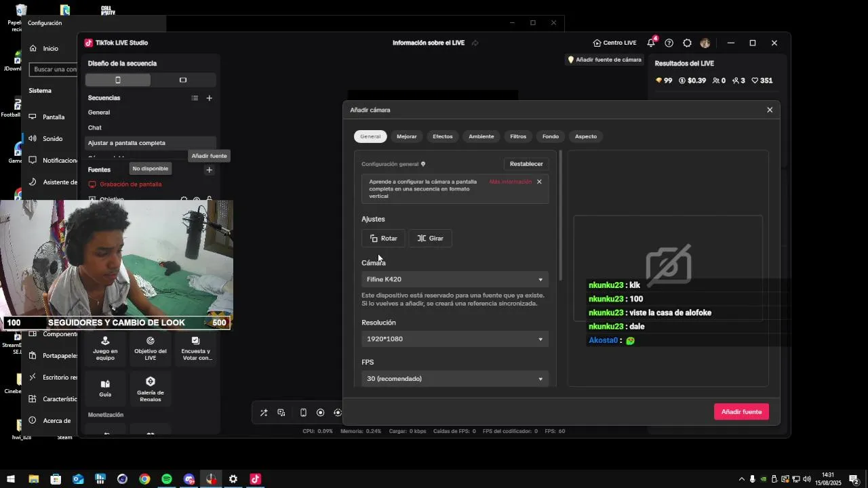Select Ajustar a pantalla completa sequence
The image size is (868, 488).
coord(151,143)
